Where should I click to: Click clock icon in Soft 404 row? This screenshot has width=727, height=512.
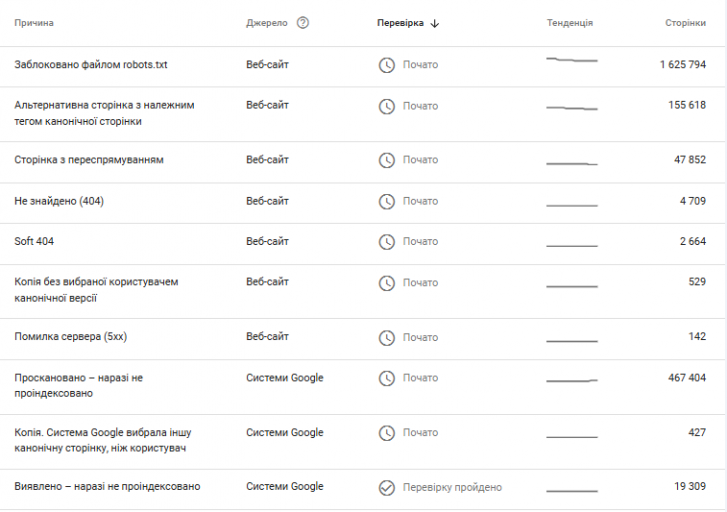click(387, 242)
